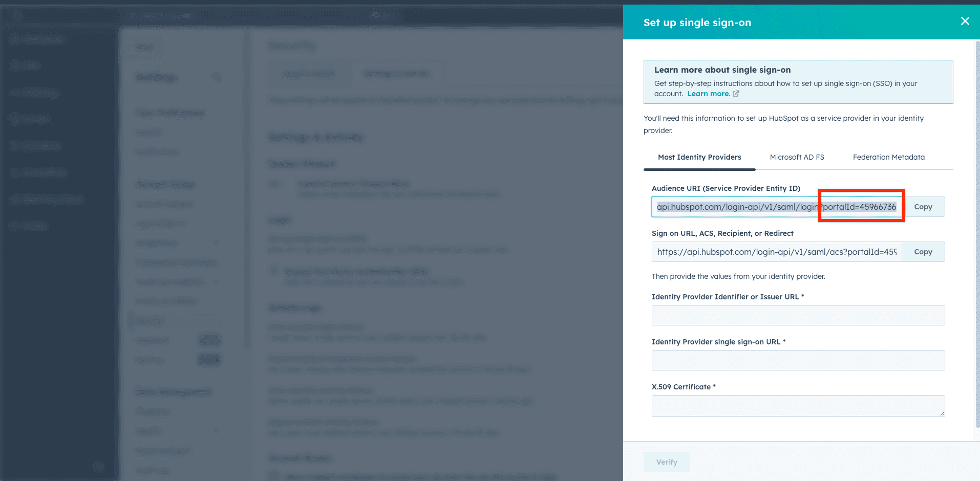
Task: Focus the Identity Provider single sign-on URL field
Action: pyautogui.click(x=798, y=360)
